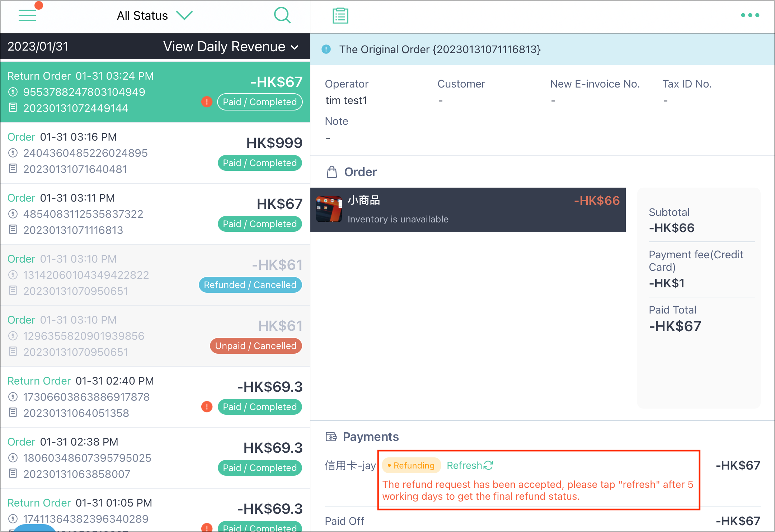Tap the info icon in Original Order banner
The width and height of the screenshot is (775, 532).
(326, 49)
